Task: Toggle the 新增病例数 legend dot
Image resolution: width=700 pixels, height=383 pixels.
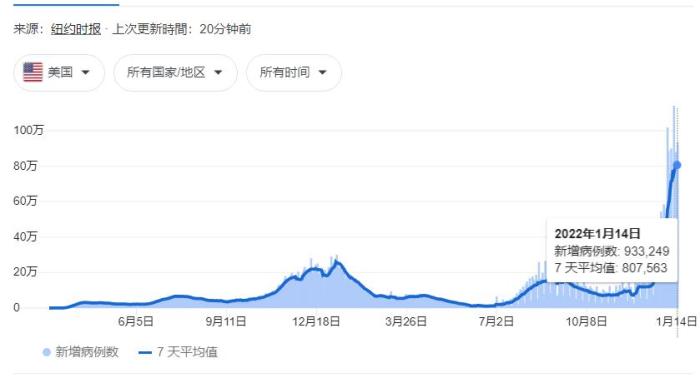Action: [x=46, y=353]
